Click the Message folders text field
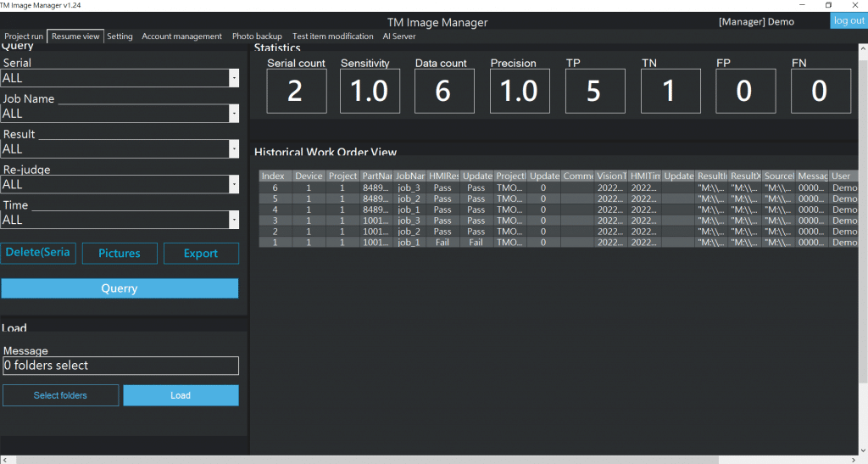Viewport: 868px width, 464px height. [120, 366]
